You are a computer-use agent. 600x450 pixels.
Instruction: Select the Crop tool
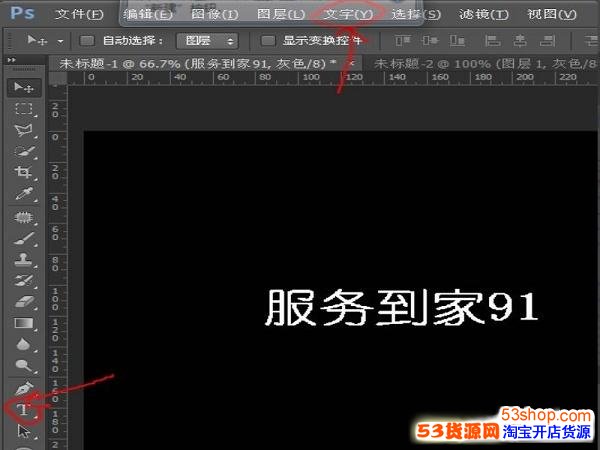[x=24, y=172]
